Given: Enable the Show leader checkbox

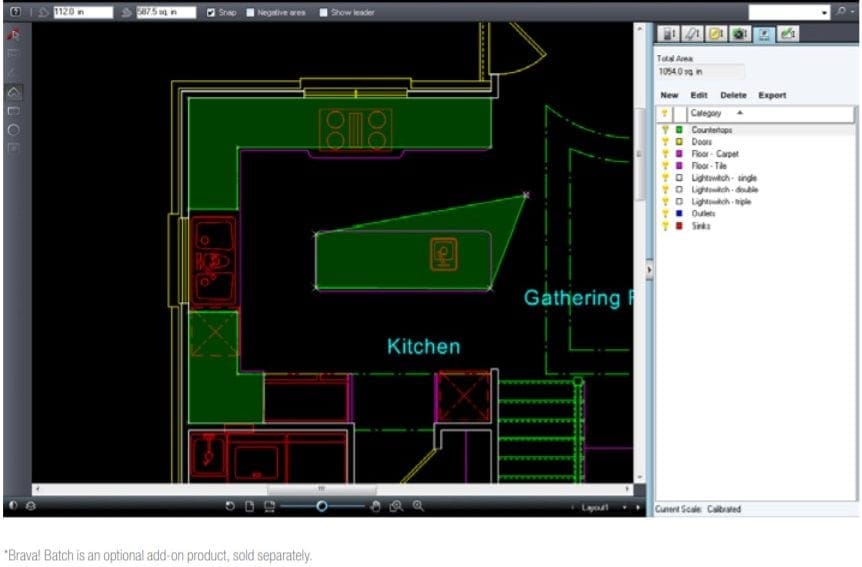Looking at the screenshot, I should [323, 12].
